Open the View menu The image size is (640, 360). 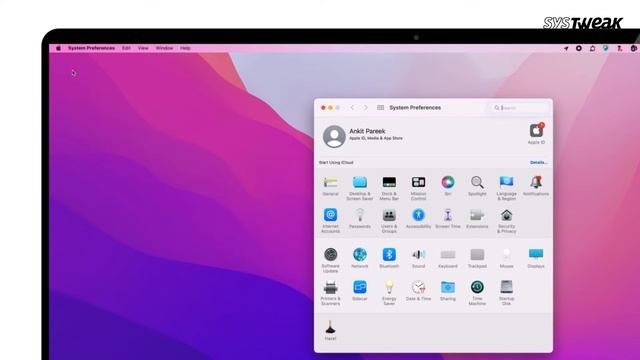point(143,48)
